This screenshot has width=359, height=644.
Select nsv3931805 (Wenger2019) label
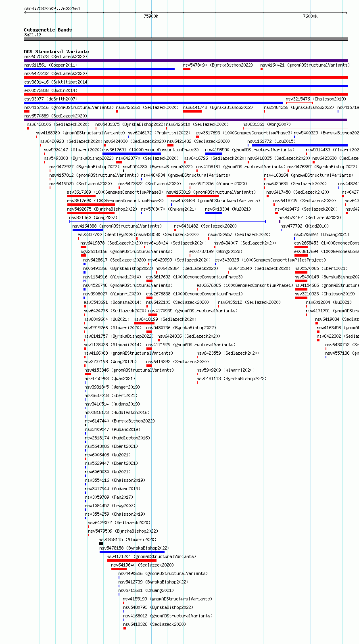click(x=112, y=387)
